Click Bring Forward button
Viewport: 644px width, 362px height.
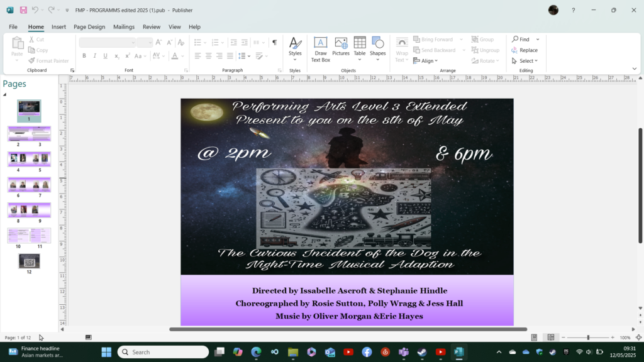click(433, 40)
